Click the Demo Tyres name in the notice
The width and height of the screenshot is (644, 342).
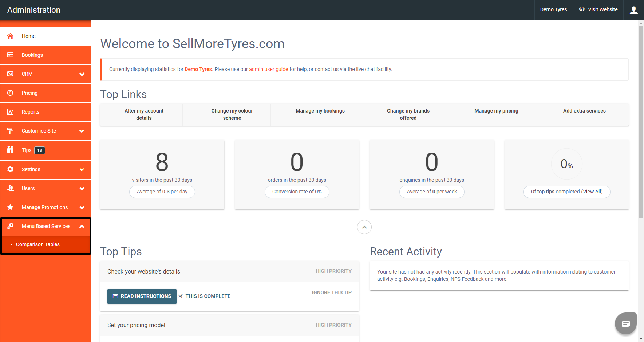pyautogui.click(x=198, y=69)
